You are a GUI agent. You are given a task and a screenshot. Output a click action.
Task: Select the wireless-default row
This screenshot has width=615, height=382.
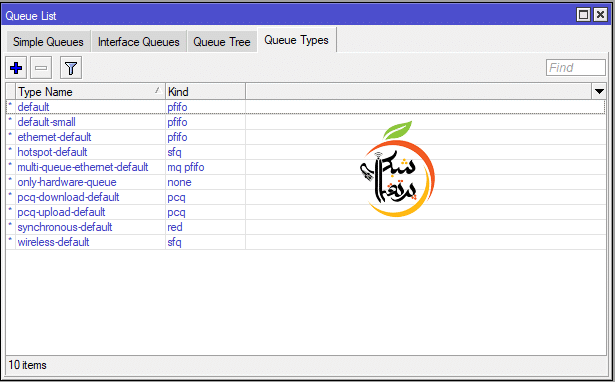[306, 242]
